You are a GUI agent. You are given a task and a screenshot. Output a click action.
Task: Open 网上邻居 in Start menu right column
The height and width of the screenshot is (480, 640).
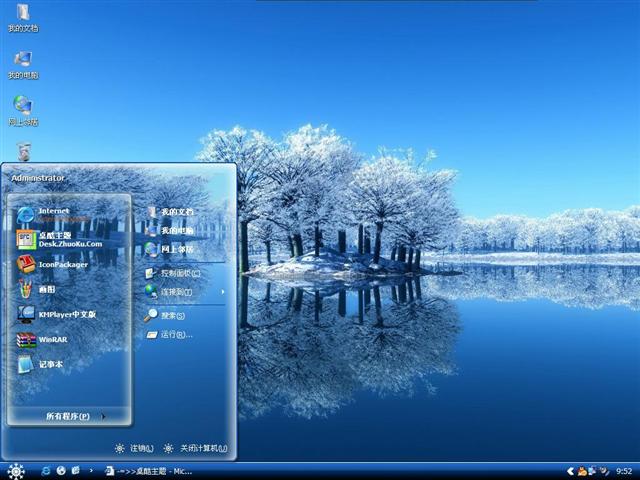point(171,249)
